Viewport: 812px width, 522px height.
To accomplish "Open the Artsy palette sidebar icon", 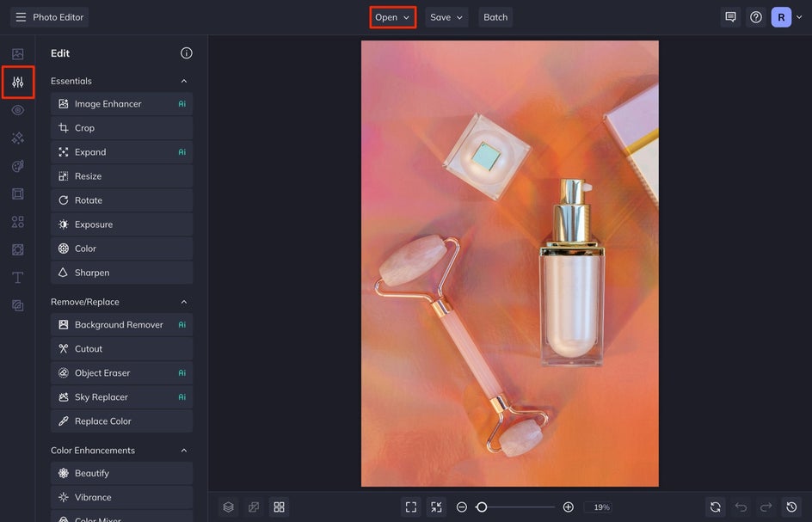I will click(x=17, y=166).
